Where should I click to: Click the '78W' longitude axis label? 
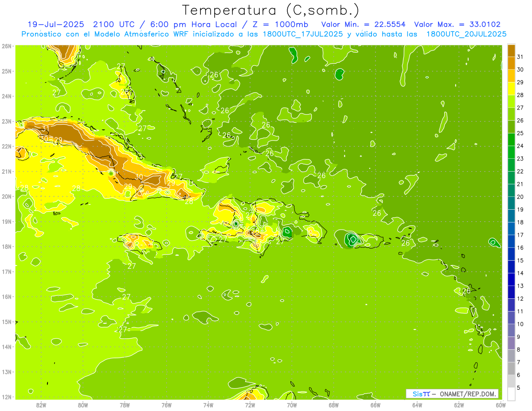tap(125, 405)
